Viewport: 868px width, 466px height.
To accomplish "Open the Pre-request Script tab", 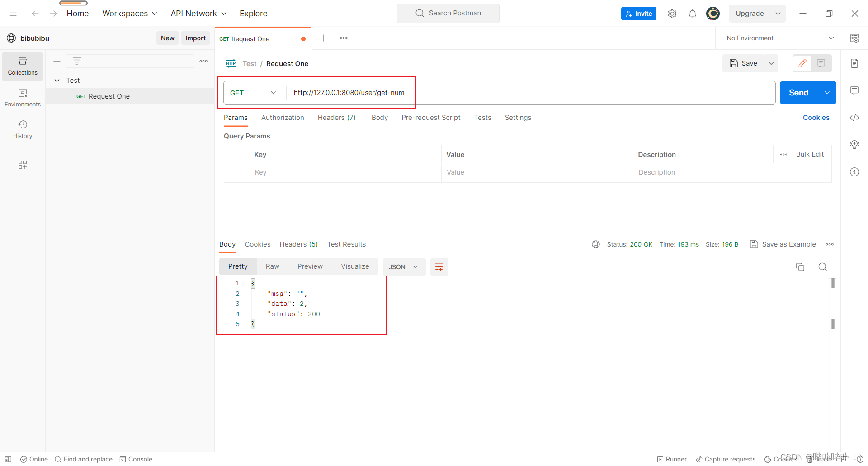I will [431, 118].
